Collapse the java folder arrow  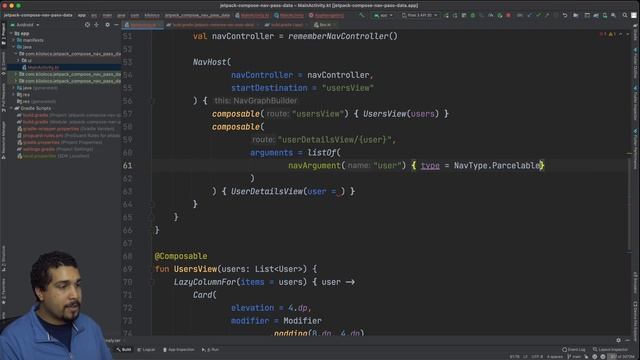[x=14, y=47]
